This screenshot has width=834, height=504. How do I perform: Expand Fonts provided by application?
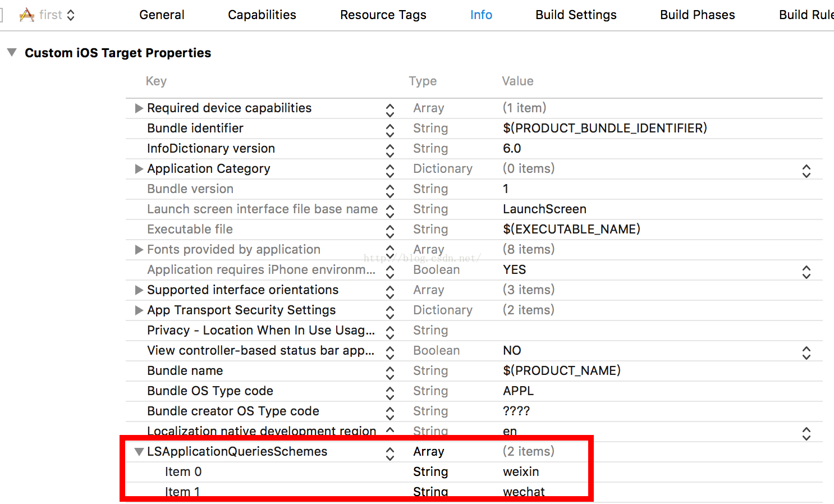(139, 250)
